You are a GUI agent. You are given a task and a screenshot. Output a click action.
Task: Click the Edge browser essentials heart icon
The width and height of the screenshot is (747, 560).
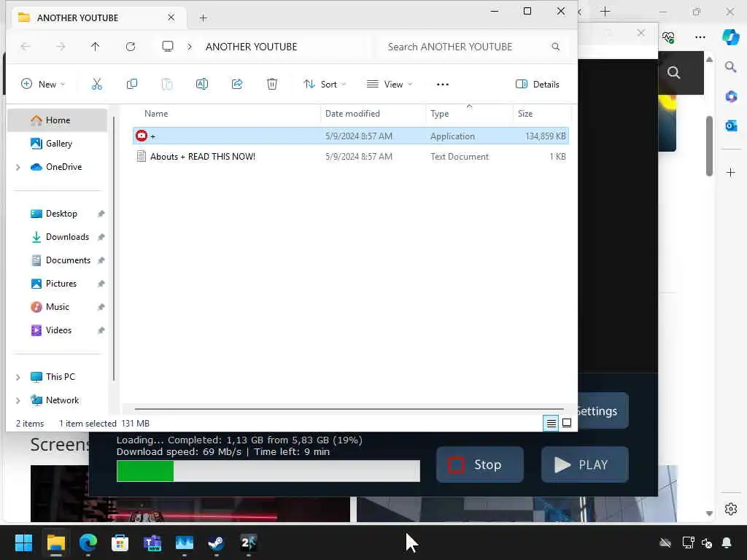tap(668, 36)
